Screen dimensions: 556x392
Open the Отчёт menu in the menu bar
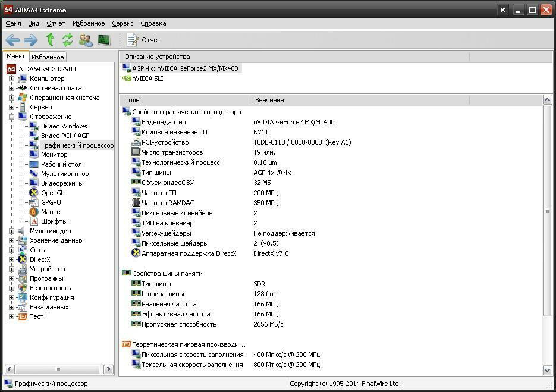point(56,23)
